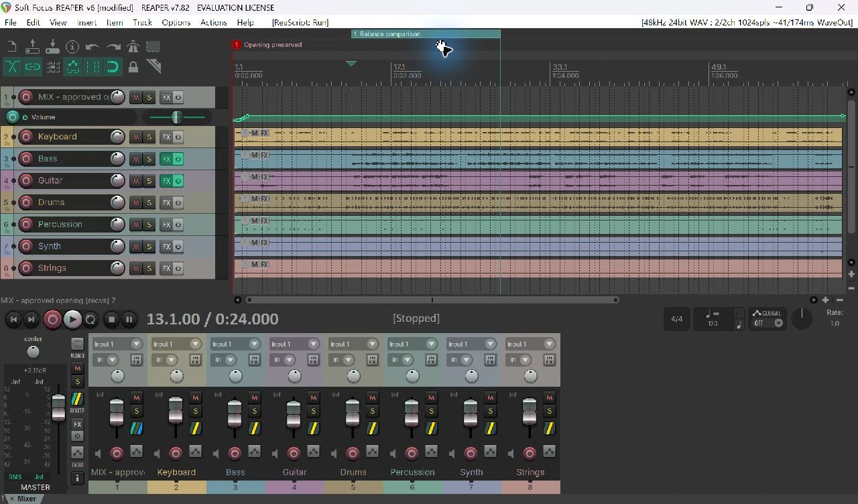
Task: Open the Insert menu
Action: 86,22
